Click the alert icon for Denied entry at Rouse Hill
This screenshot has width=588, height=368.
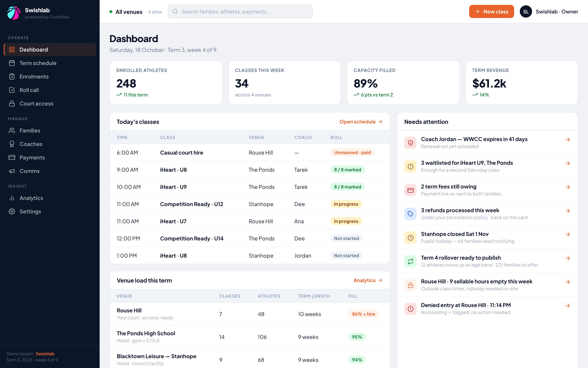[x=410, y=309]
